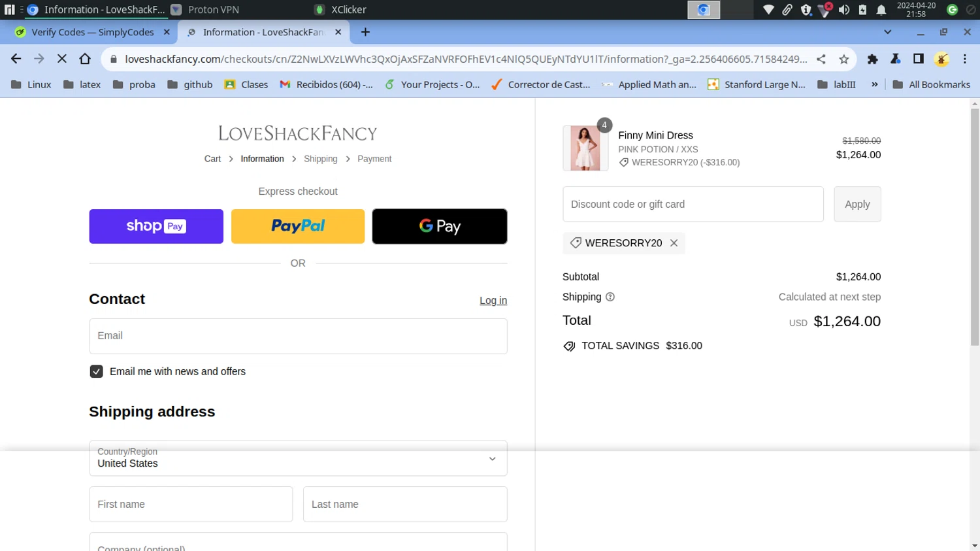Expand the Country/Region dropdown

point(298,458)
